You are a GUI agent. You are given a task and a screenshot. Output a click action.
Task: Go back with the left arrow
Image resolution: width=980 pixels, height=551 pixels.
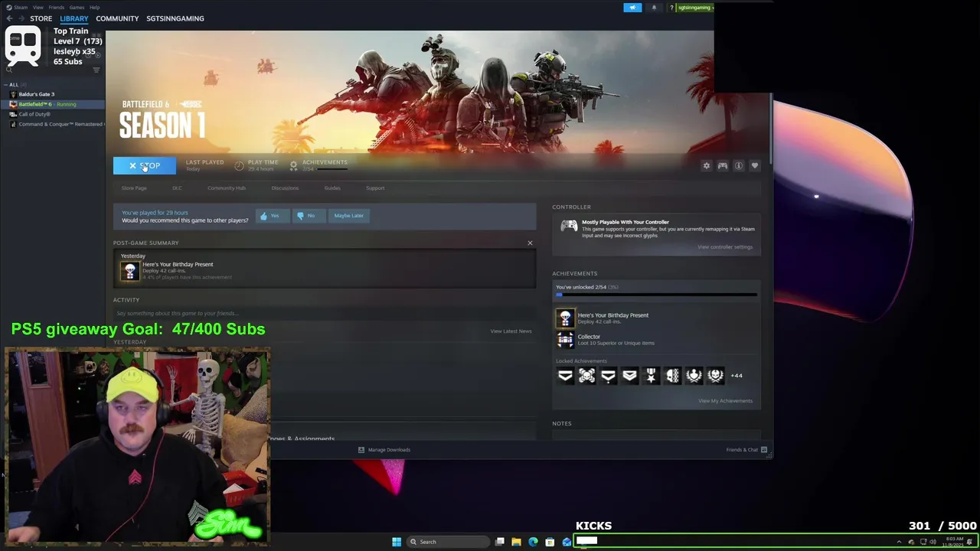(x=9, y=18)
